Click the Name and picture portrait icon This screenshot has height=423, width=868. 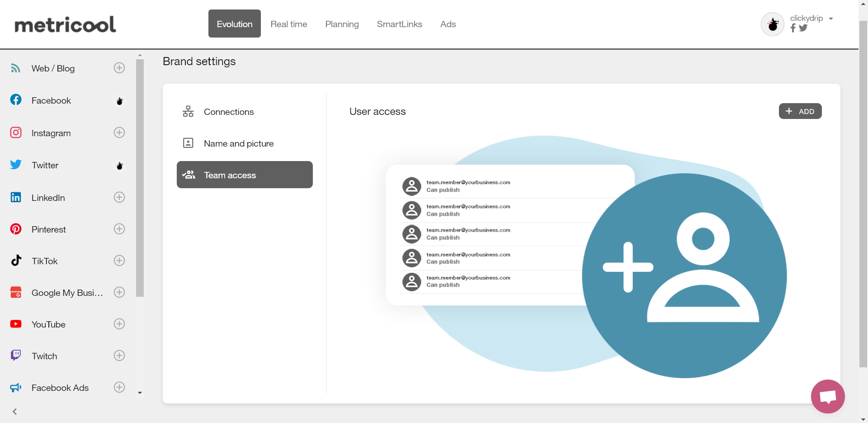[x=188, y=143]
